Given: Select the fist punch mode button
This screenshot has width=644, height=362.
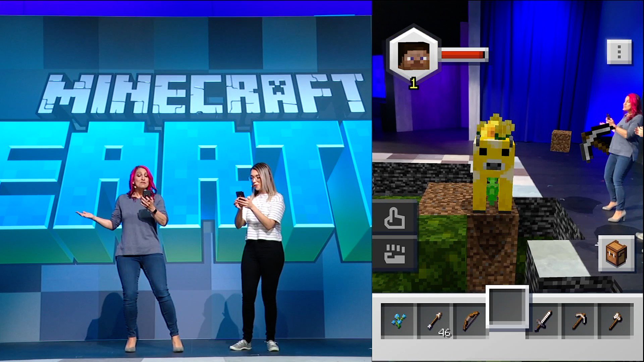Looking at the screenshot, I should tap(395, 254).
